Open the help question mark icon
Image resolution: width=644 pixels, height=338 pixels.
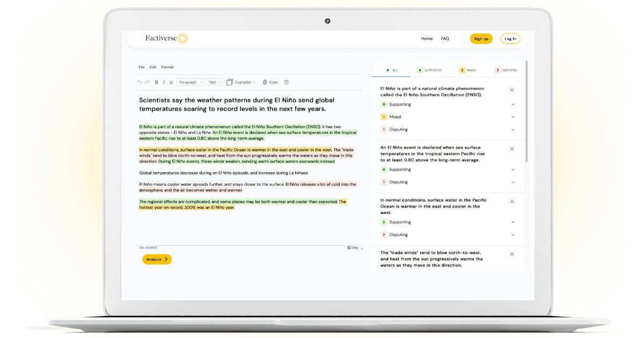[286, 82]
